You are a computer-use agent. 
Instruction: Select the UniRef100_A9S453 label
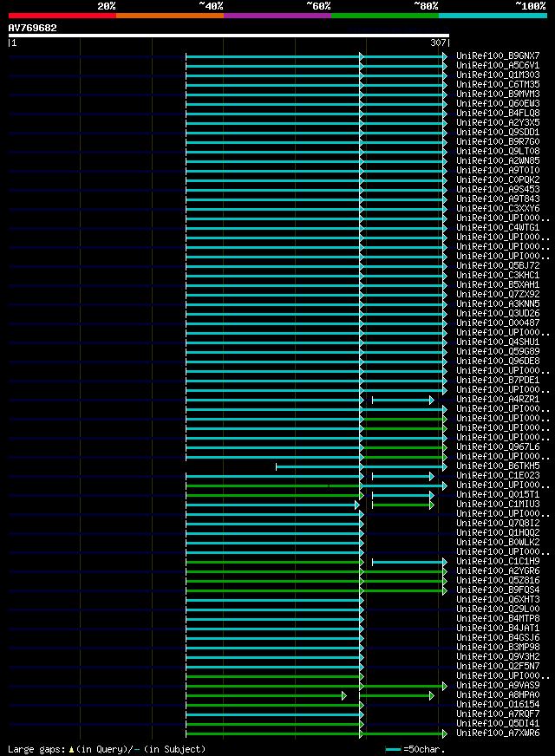(x=498, y=190)
